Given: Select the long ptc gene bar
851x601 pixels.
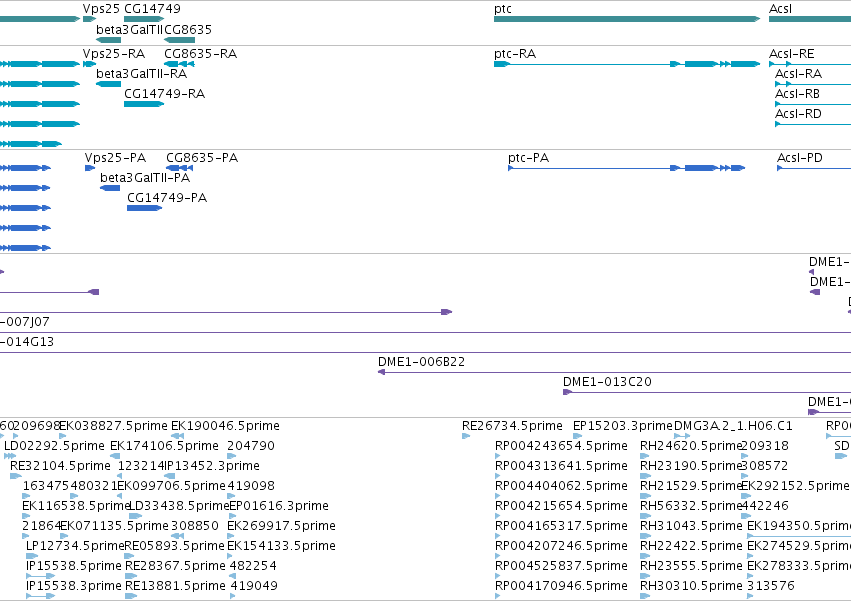Looking at the screenshot, I should click(x=627, y=19).
